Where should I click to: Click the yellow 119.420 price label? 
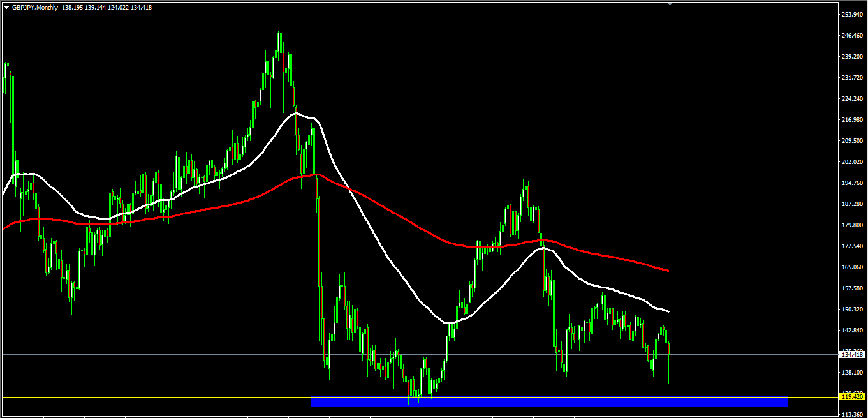point(852,397)
